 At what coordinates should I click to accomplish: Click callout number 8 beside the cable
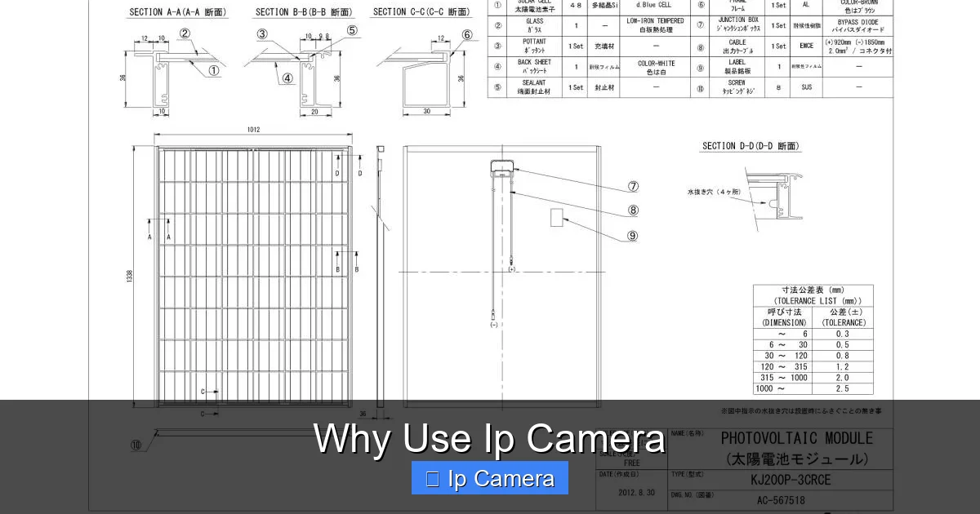click(633, 210)
